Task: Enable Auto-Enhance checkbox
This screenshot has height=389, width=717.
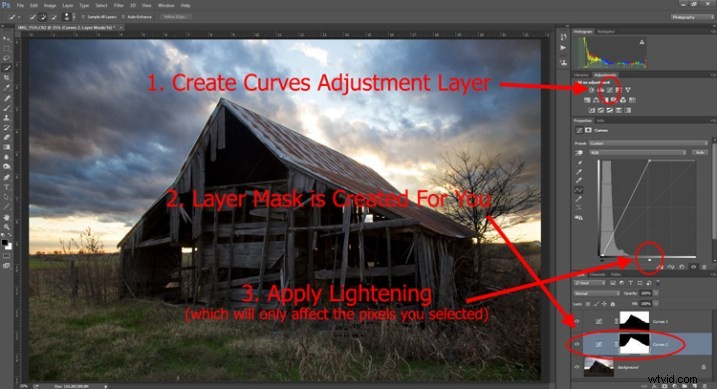Action: (123, 17)
